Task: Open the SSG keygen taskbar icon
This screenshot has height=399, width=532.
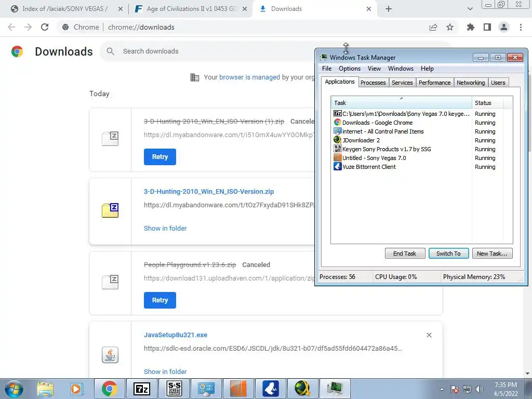Action: pyautogui.click(x=174, y=389)
